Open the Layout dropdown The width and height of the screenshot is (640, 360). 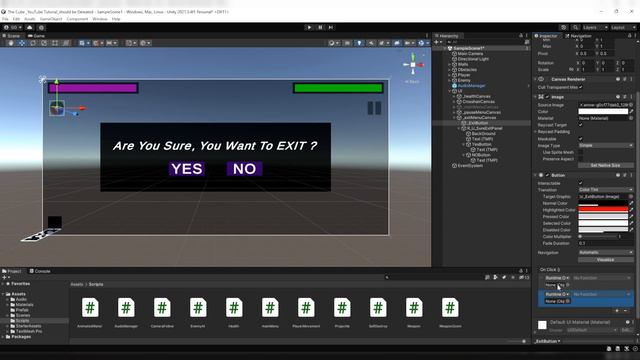pos(623,27)
